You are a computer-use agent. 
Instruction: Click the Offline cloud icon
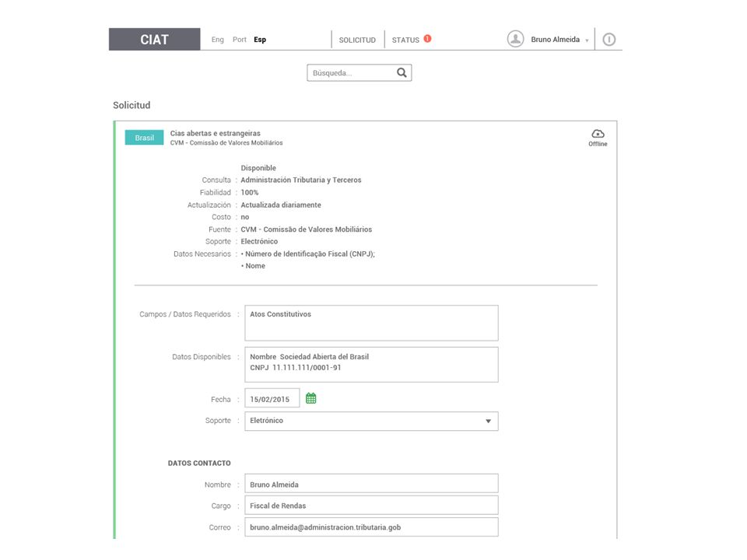(x=598, y=134)
